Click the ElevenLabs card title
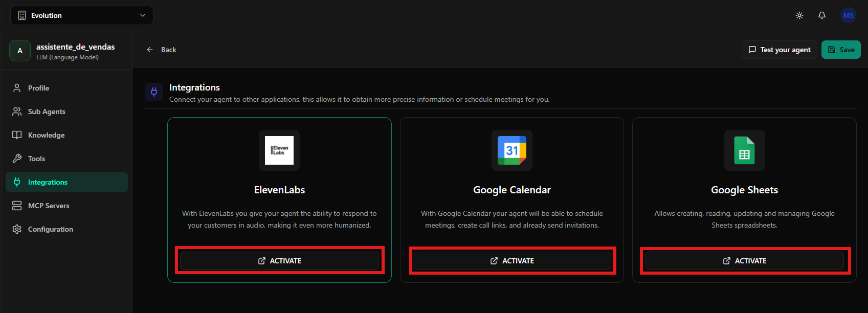The width and height of the screenshot is (868, 313). tap(279, 190)
